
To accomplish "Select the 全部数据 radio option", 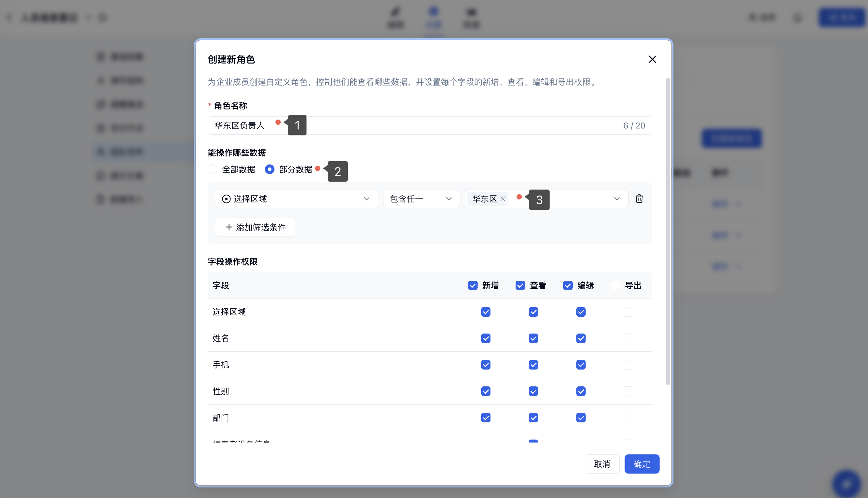I will tap(212, 169).
